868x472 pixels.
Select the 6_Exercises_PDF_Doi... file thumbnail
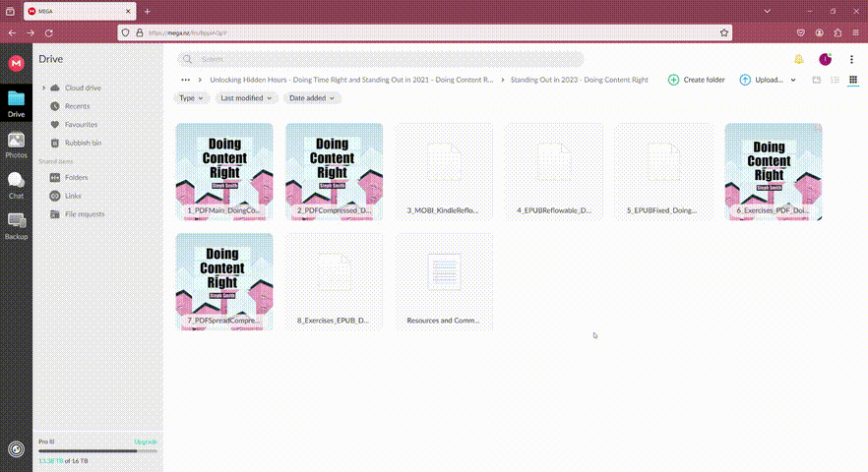click(x=774, y=171)
